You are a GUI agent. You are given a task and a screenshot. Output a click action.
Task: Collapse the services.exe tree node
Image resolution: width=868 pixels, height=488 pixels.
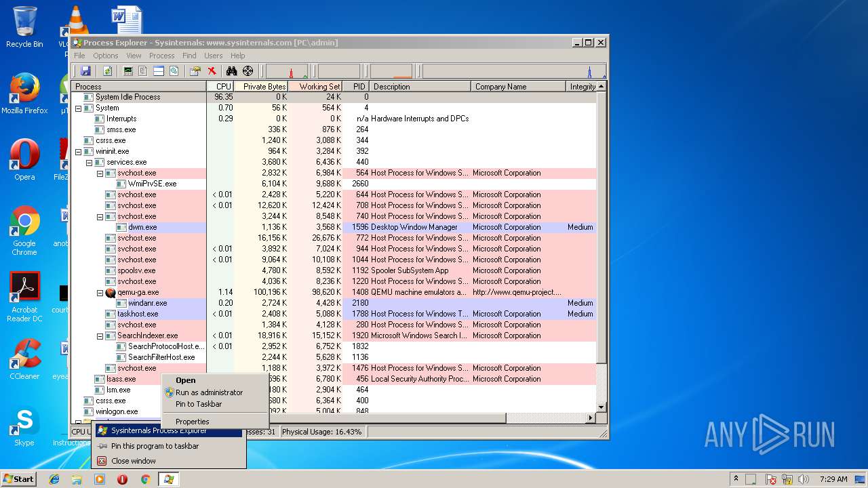pyautogui.click(x=89, y=163)
